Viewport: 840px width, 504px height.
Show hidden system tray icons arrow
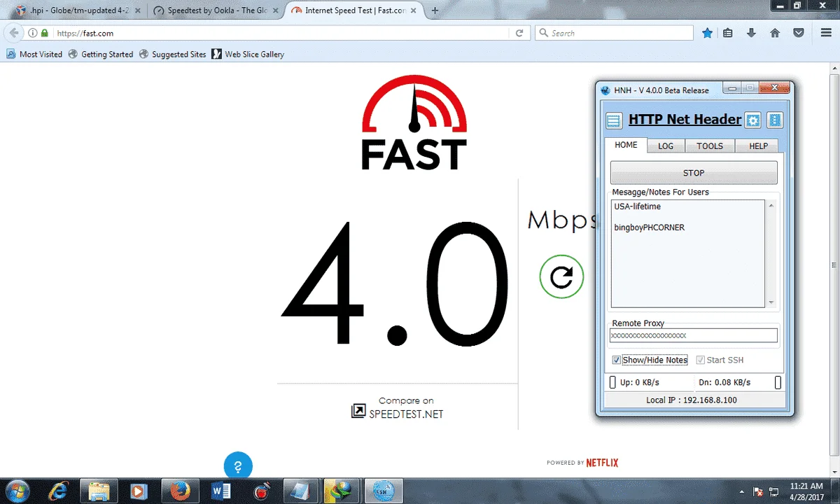point(741,491)
